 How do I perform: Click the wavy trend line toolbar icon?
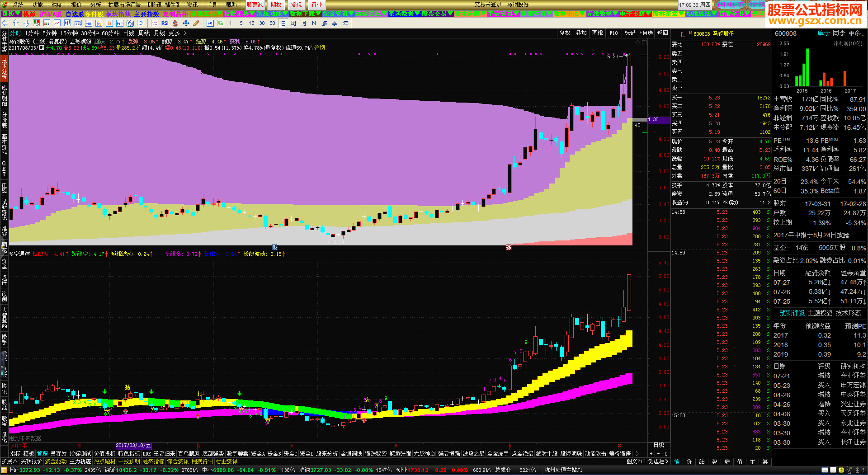(x=155, y=23)
